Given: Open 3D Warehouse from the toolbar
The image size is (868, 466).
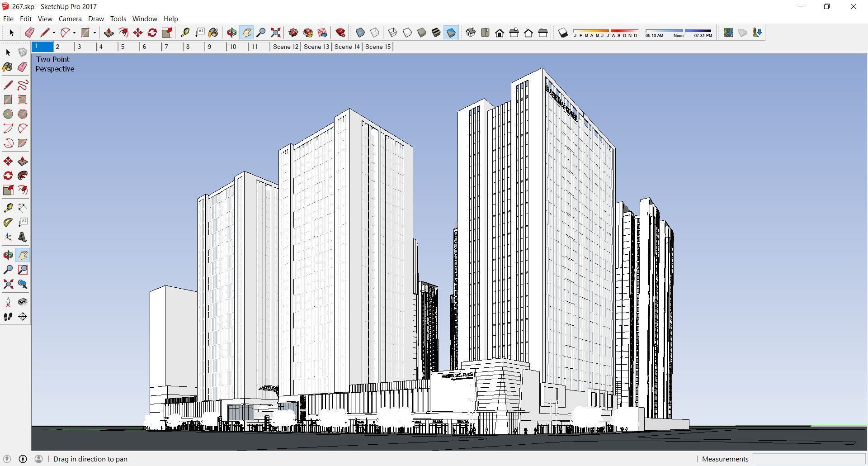Looking at the screenshot, I should click(293, 33).
